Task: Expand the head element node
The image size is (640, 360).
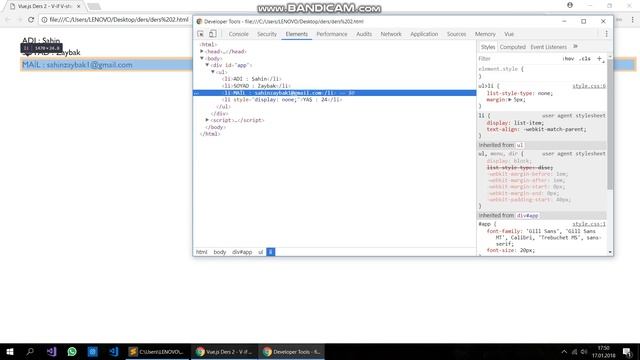Action: [x=202, y=51]
